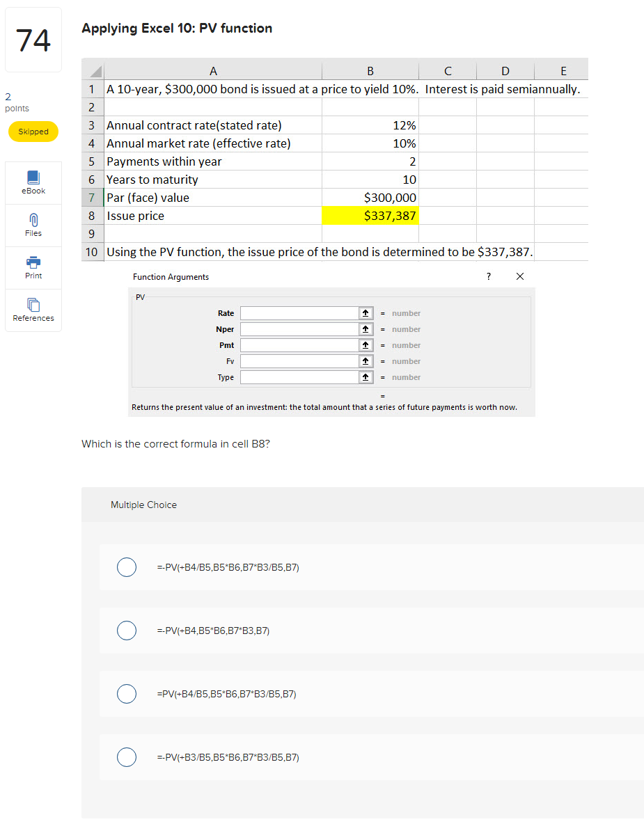Close the Function Arguments dialog
Screen dimensions: 644x824
pos(519,276)
